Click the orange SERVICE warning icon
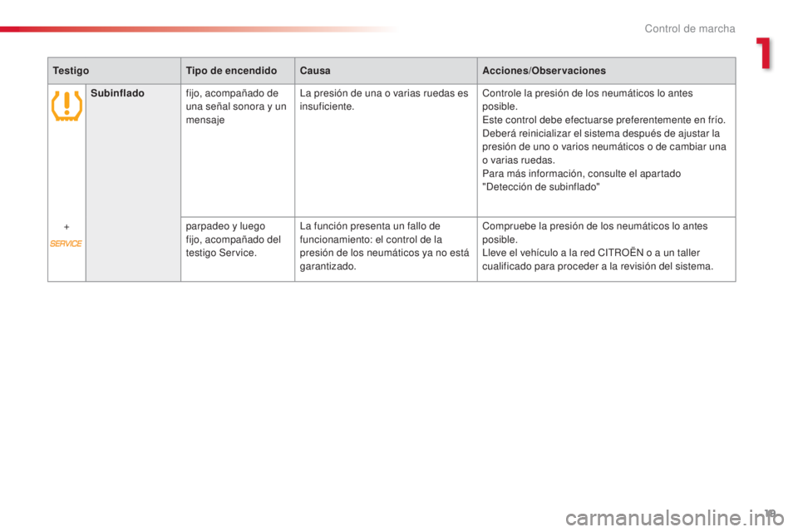Viewport: 798px width, 532px height. coord(66,244)
